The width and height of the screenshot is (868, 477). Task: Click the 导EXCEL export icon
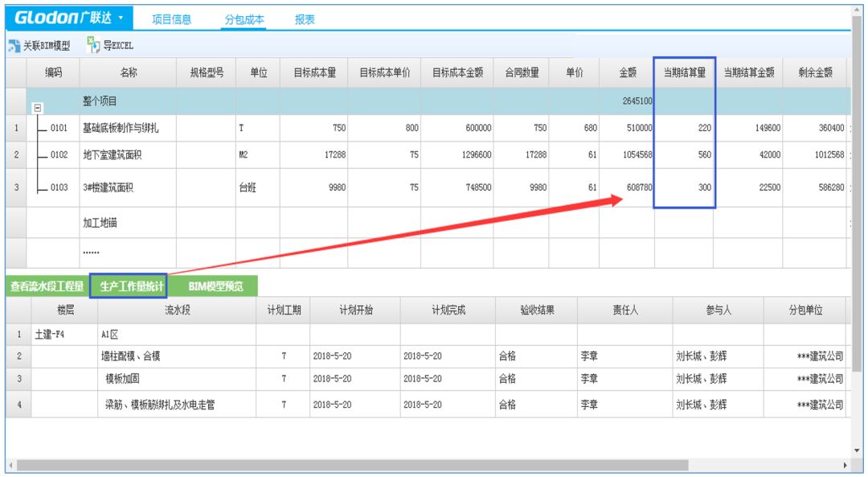94,45
